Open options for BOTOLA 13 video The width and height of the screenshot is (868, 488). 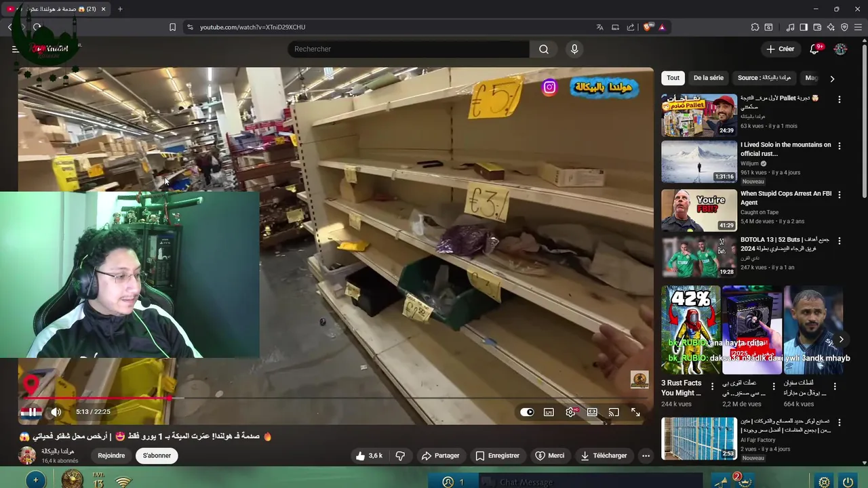point(840,241)
